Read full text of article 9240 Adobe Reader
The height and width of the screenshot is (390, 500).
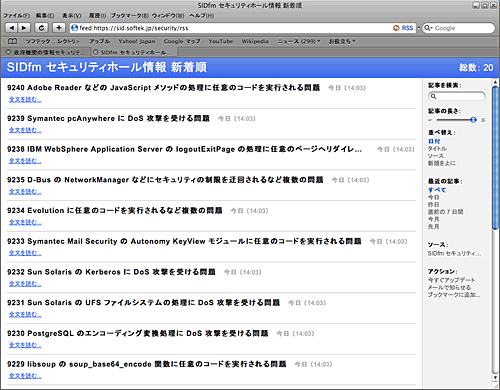(25, 99)
